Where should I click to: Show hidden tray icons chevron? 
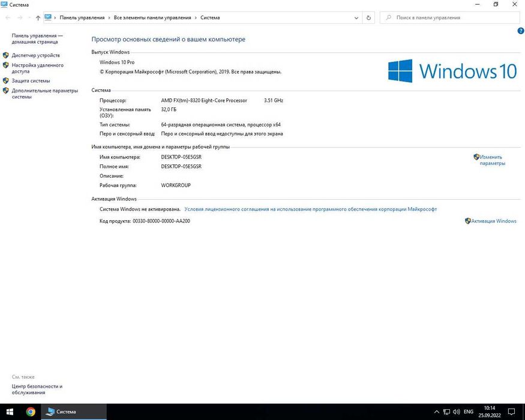pos(436,412)
